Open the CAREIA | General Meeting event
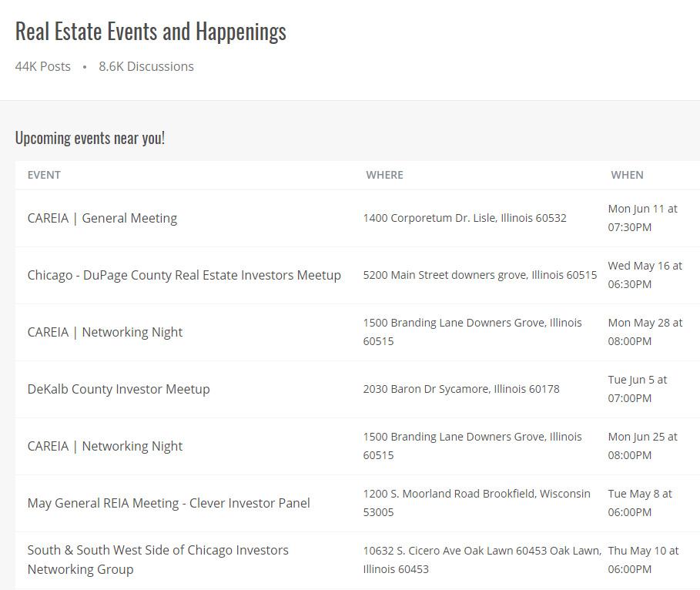 [x=102, y=219]
